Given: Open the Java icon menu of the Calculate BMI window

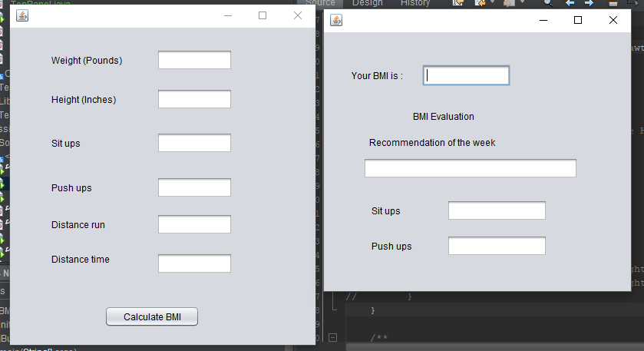Looking at the screenshot, I should click(x=22, y=15).
